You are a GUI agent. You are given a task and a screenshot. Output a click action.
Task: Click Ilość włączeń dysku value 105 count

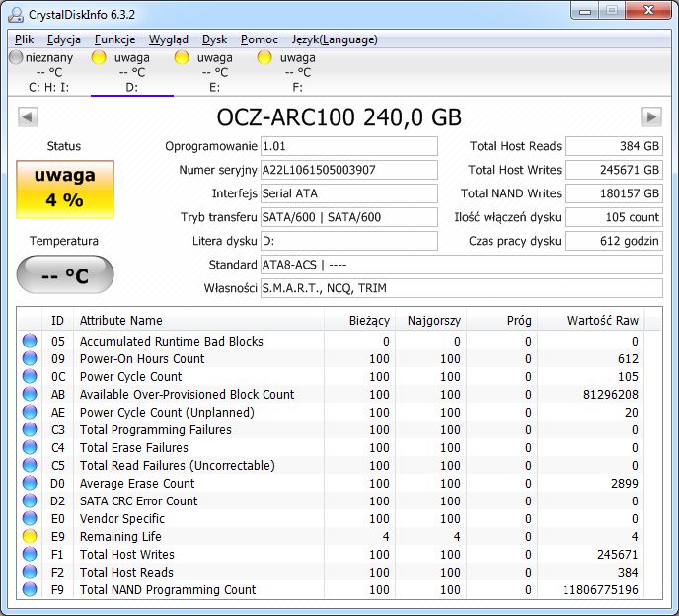click(614, 217)
